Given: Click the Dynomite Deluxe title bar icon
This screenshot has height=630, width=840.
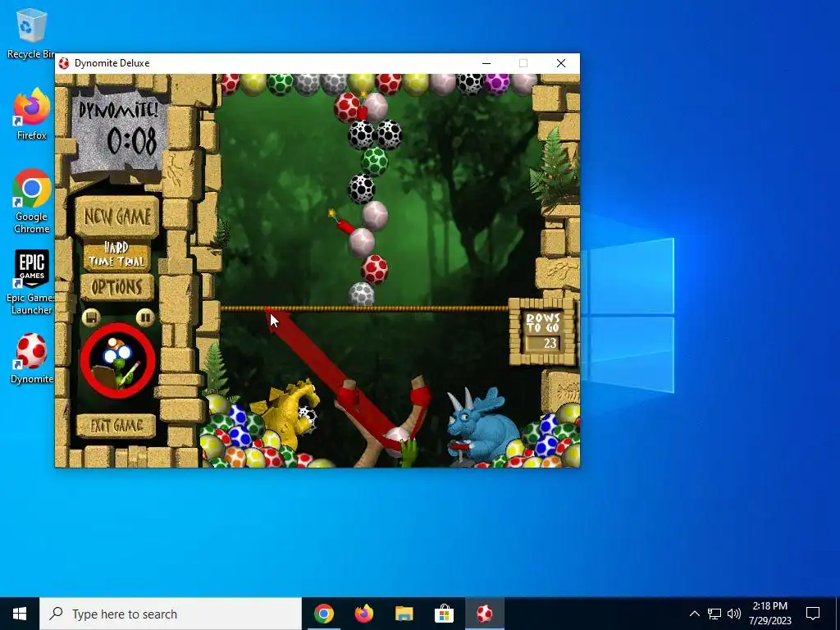Looking at the screenshot, I should click(x=64, y=63).
